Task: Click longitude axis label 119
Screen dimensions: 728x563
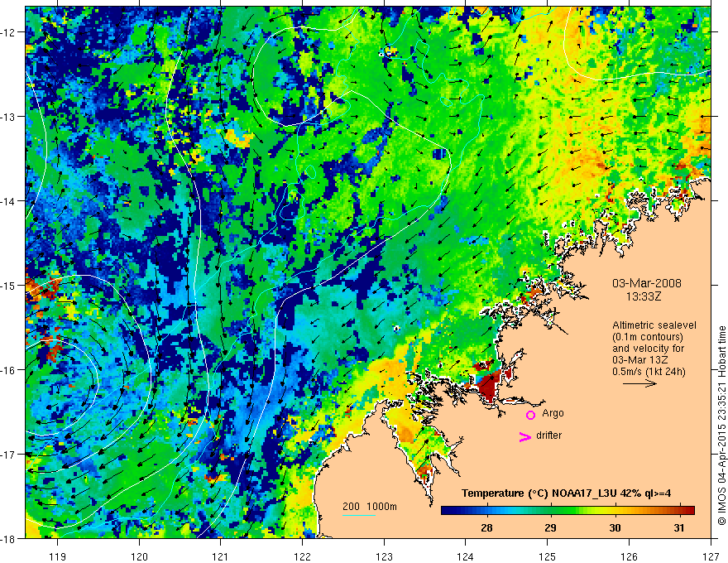Action: pos(58,556)
